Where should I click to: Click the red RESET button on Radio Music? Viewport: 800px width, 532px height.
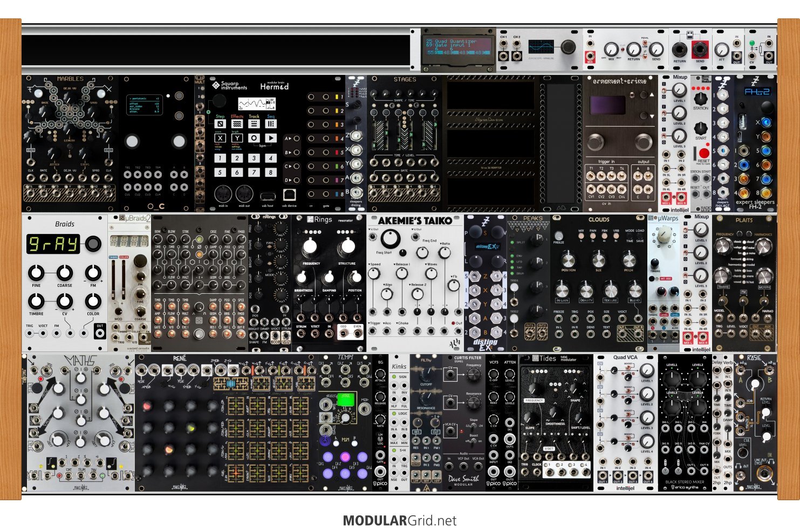coord(703,153)
